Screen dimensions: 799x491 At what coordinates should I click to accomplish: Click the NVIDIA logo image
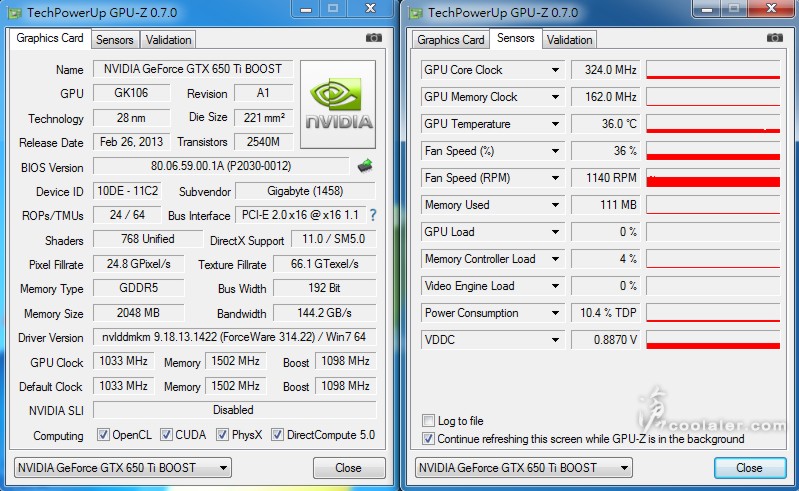click(x=338, y=104)
